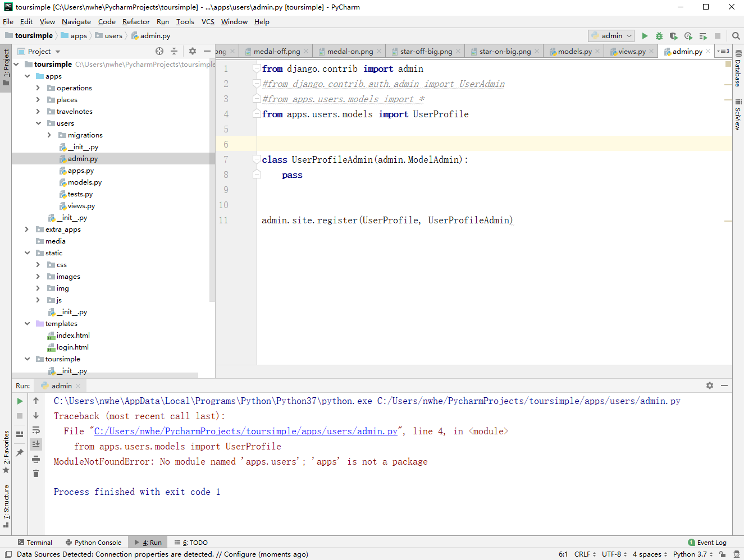
Task: Expand the migrations folder
Action: (x=49, y=135)
